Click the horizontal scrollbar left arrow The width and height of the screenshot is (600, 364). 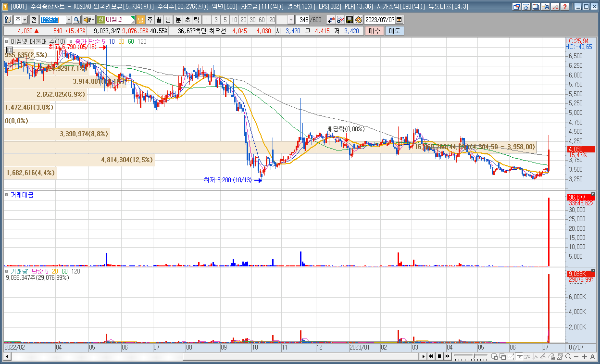[x=7, y=356]
